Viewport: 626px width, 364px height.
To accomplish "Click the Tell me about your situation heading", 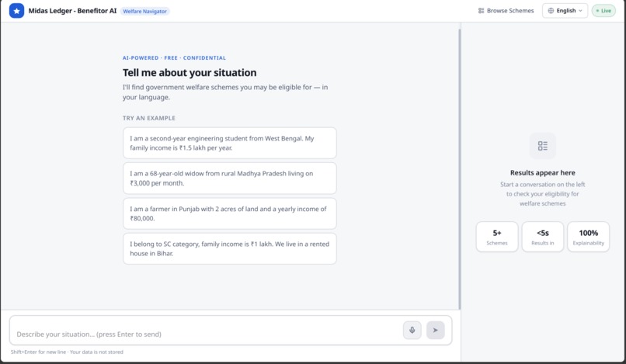I will click(190, 73).
